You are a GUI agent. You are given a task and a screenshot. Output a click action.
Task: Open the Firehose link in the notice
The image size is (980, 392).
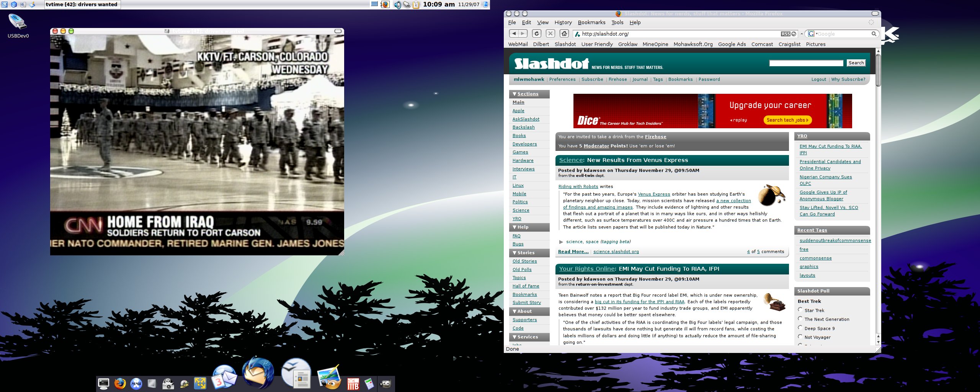[x=655, y=137]
